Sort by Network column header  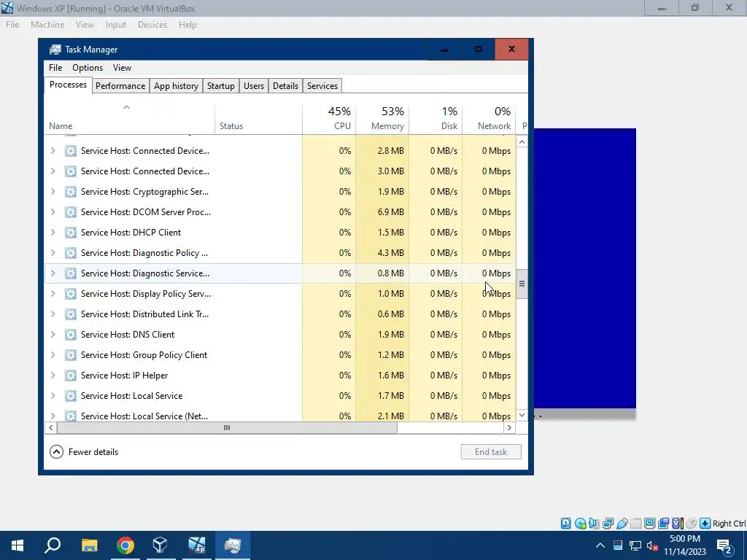(x=489, y=119)
